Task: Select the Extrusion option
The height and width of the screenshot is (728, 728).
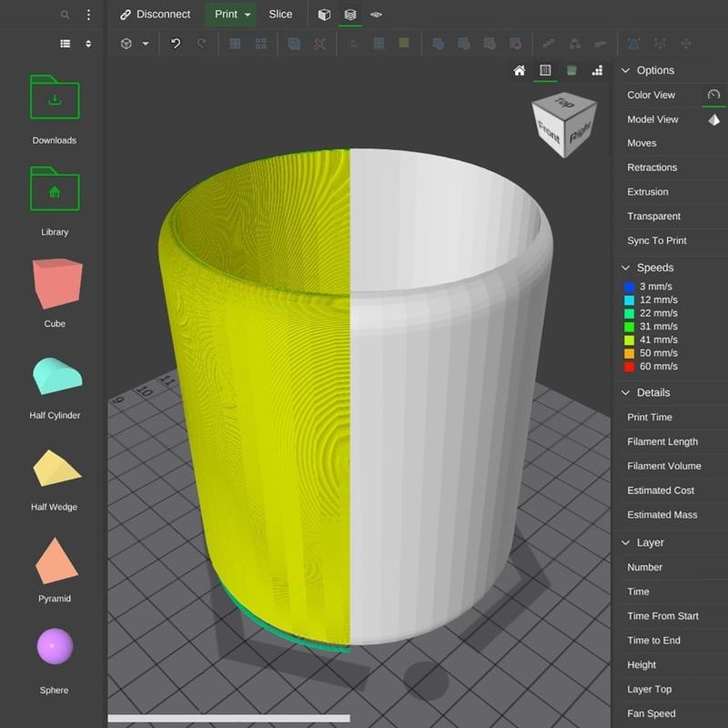Action: coord(647,192)
